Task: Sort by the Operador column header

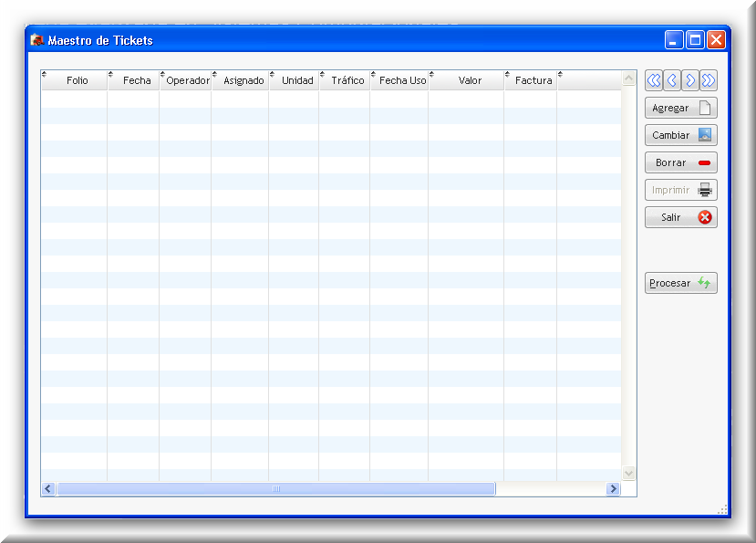Action: tap(188, 80)
